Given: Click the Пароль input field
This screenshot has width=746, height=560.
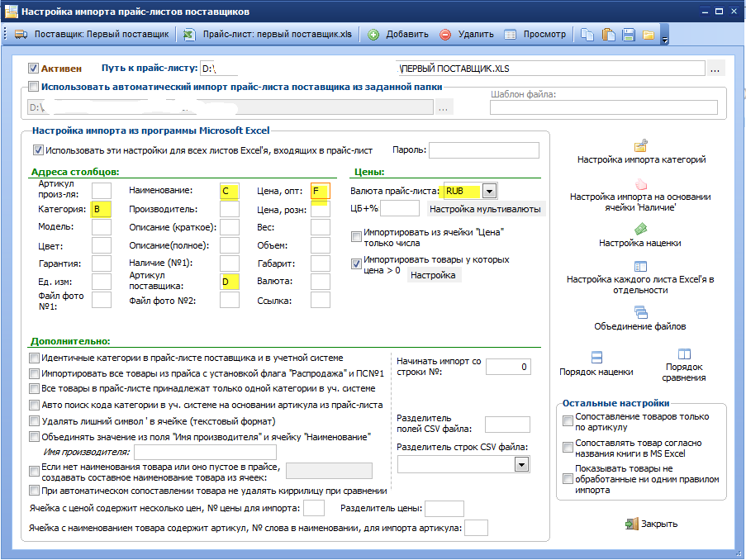Looking at the screenshot, I should pos(484,150).
